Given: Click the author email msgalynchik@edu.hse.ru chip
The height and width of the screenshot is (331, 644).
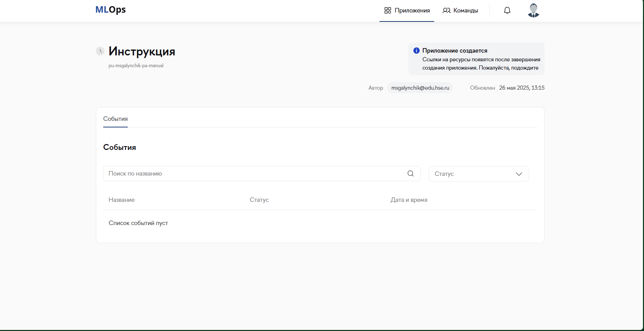Looking at the screenshot, I should point(420,88).
